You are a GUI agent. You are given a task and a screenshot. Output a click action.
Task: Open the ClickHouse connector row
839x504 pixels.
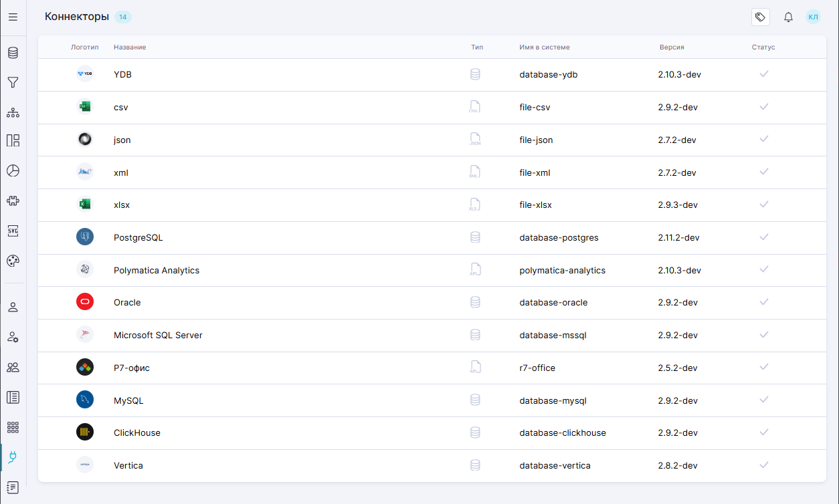pos(137,433)
